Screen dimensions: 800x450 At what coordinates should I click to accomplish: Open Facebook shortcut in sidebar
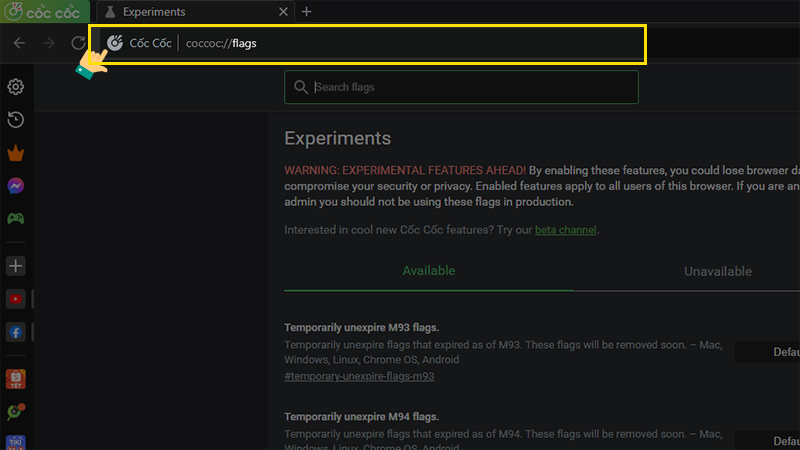tap(16, 332)
